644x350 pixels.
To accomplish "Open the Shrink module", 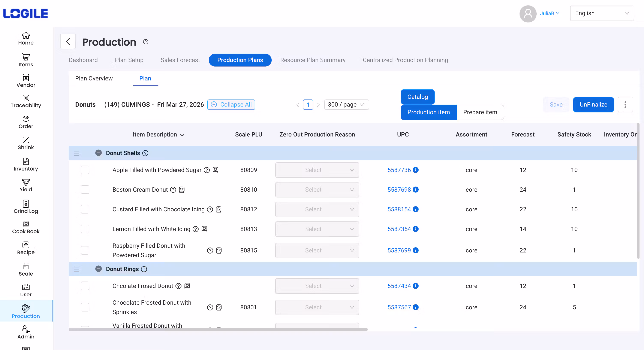I will [26, 143].
